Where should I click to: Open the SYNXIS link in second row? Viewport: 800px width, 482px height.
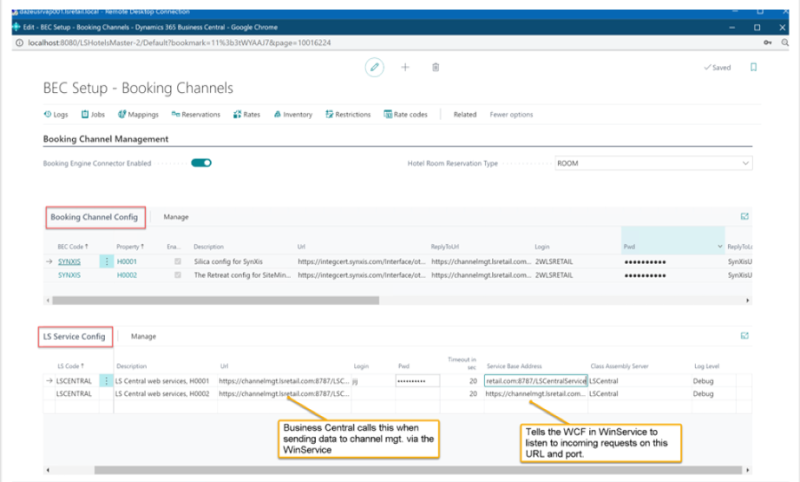click(x=69, y=274)
